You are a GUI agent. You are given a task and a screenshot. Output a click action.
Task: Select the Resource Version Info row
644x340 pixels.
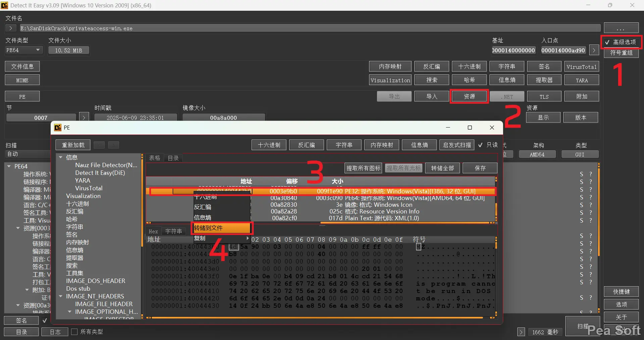(320, 211)
